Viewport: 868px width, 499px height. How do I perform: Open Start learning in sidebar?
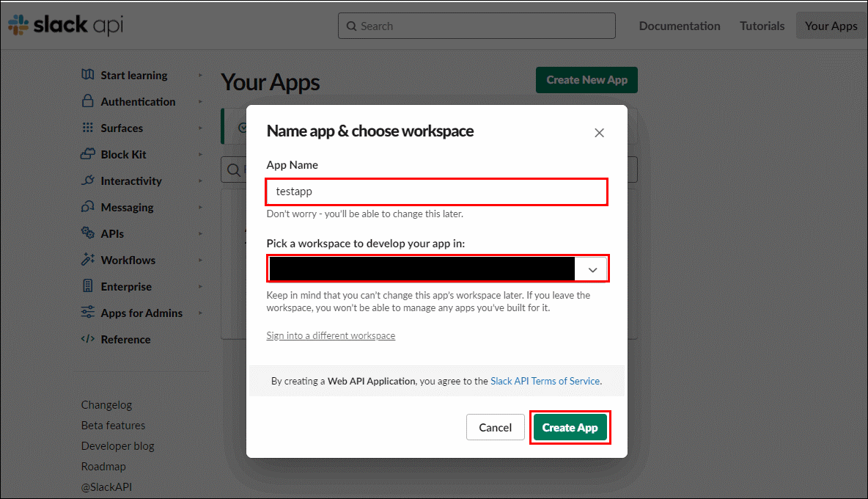134,76
